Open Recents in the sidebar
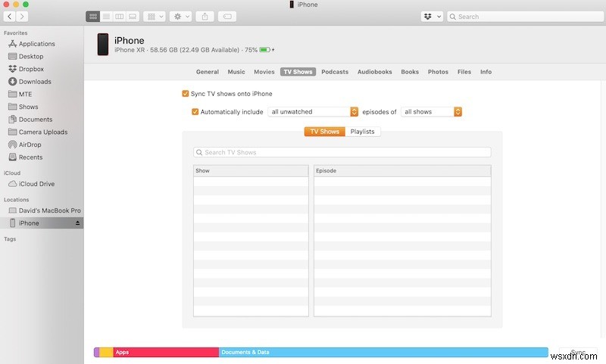 (x=30, y=157)
